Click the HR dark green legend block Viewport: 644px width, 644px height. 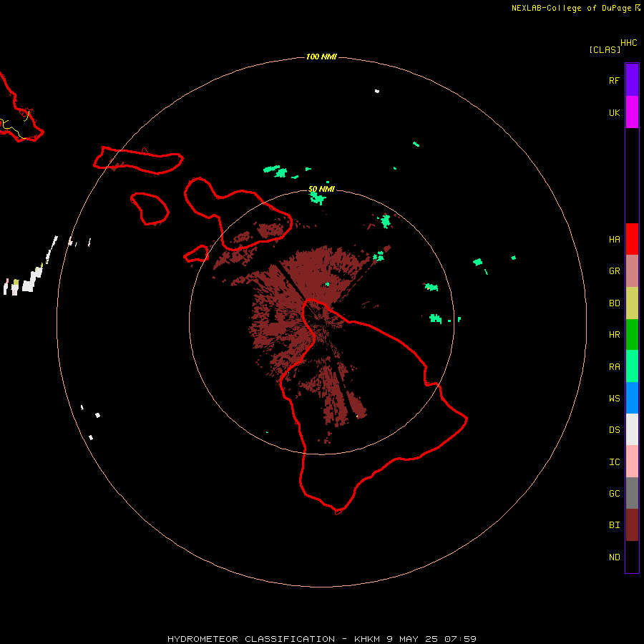click(x=632, y=335)
